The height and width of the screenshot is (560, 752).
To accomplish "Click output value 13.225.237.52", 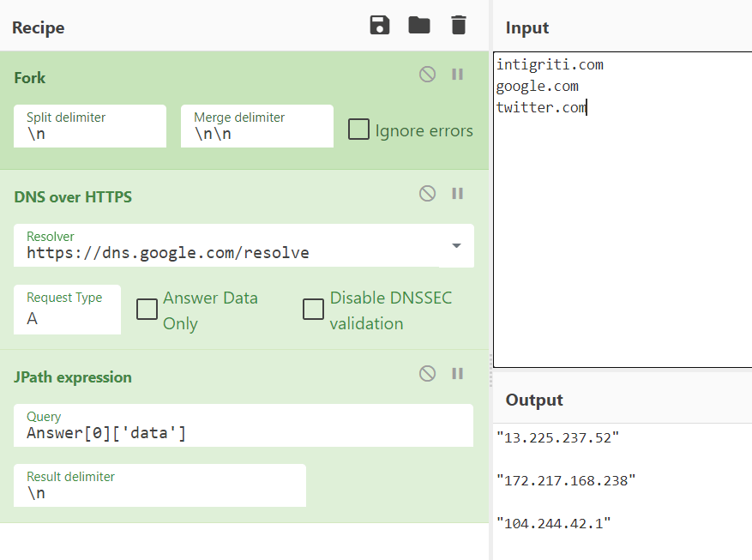I will [557, 437].
